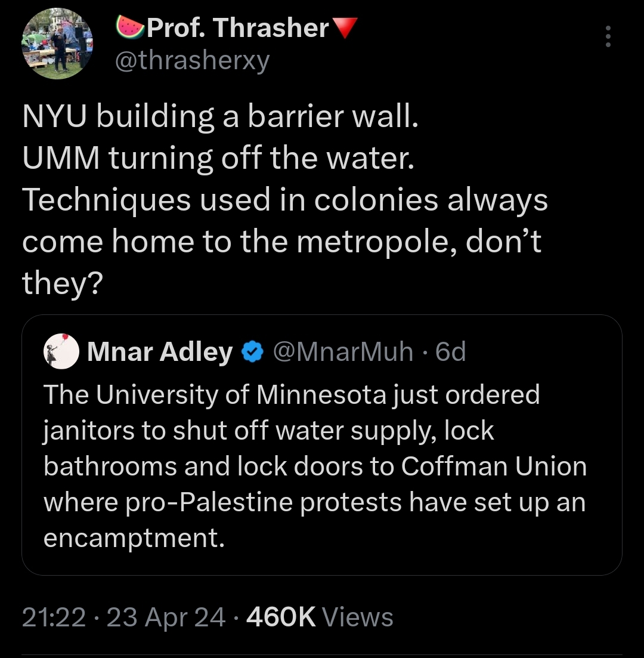
Task: Tap the 'Coffman Union' line in quoted tweet
Action: [315, 467]
